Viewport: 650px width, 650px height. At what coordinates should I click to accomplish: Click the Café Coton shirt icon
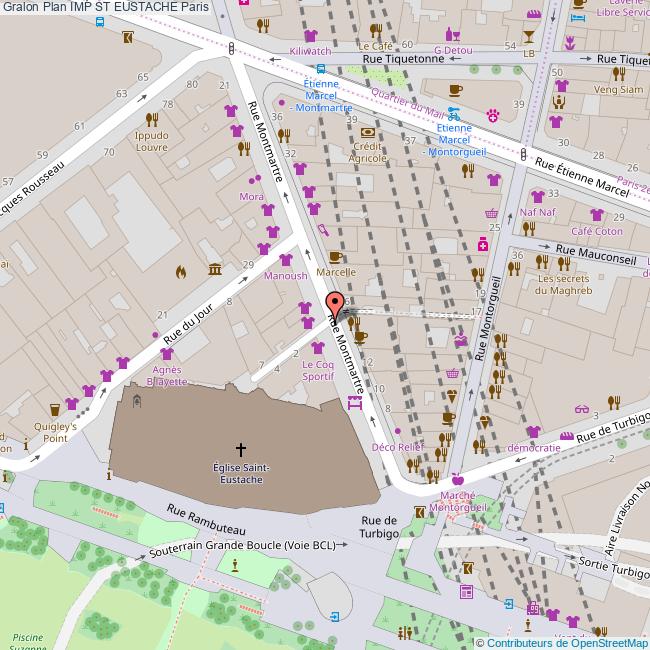coord(597,215)
